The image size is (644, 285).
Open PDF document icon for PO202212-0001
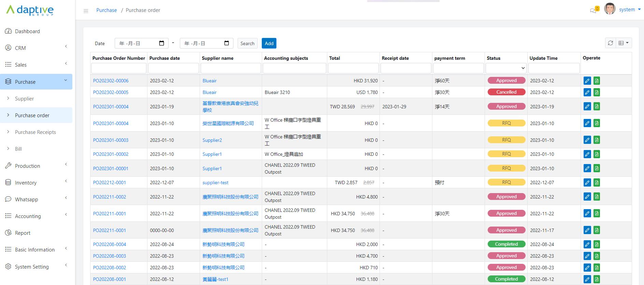(x=597, y=183)
